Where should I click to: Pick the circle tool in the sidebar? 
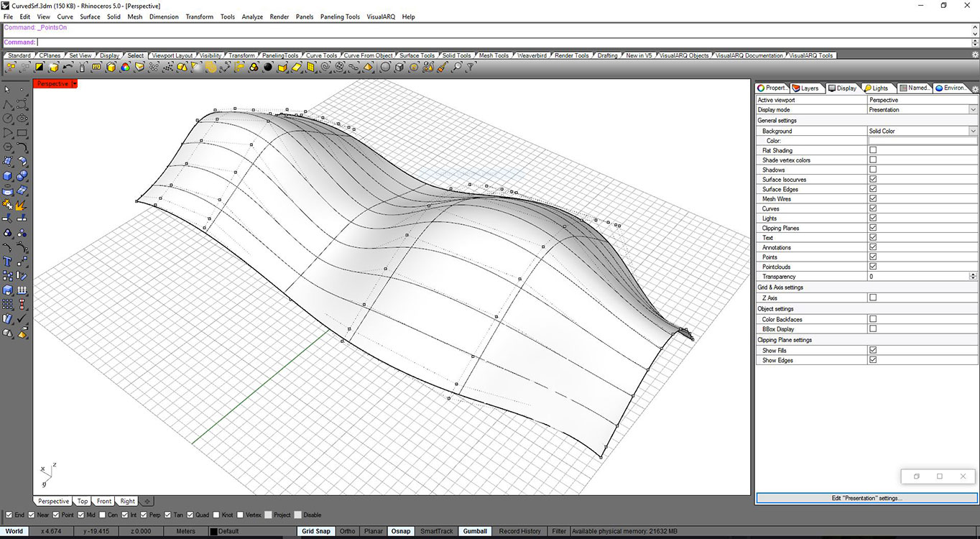tap(9, 119)
